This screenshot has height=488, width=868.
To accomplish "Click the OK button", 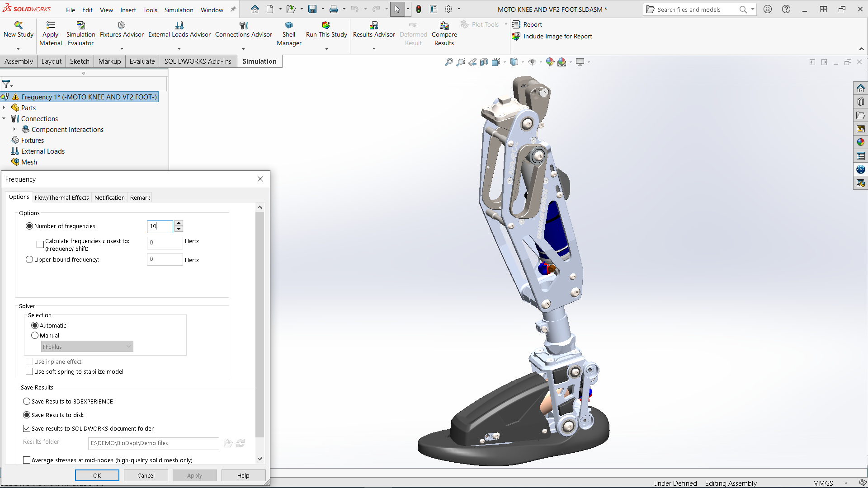I will tap(97, 475).
